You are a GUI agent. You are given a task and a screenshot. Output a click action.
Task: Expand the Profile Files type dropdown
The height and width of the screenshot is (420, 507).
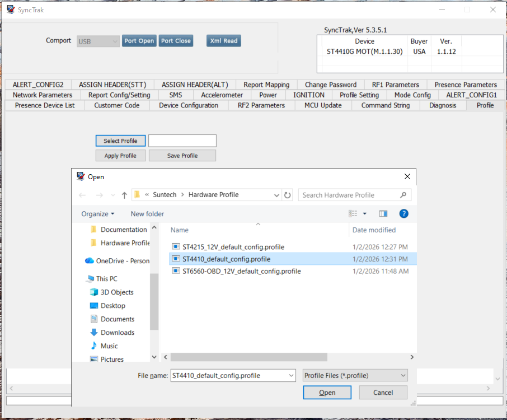(355, 375)
